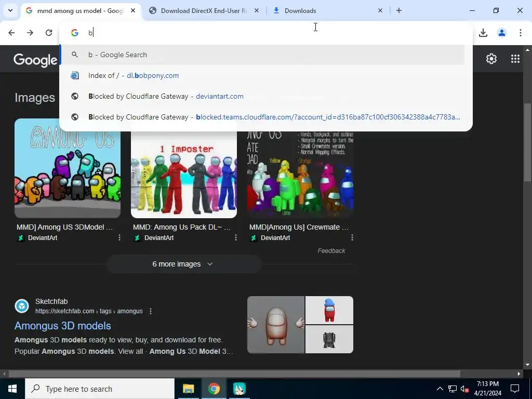Click the taskbar search box
The width and height of the screenshot is (532, 399).
[x=100, y=389]
